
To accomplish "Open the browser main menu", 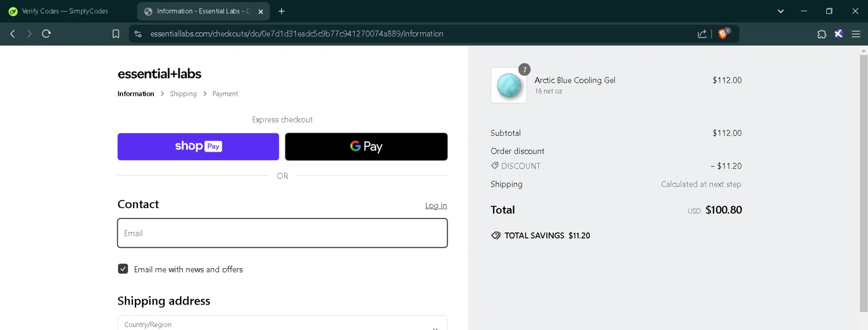I will tap(856, 34).
